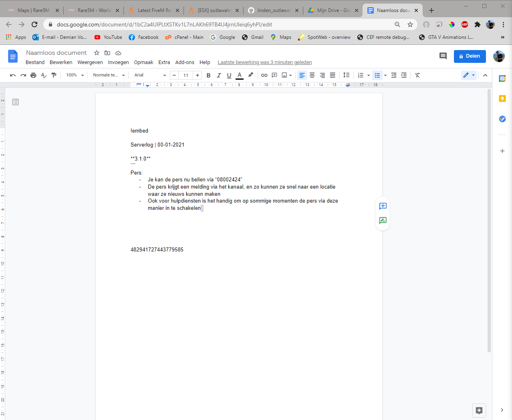
Task: Open the zoom 100% dropdown
Action: pyautogui.click(x=75, y=75)
